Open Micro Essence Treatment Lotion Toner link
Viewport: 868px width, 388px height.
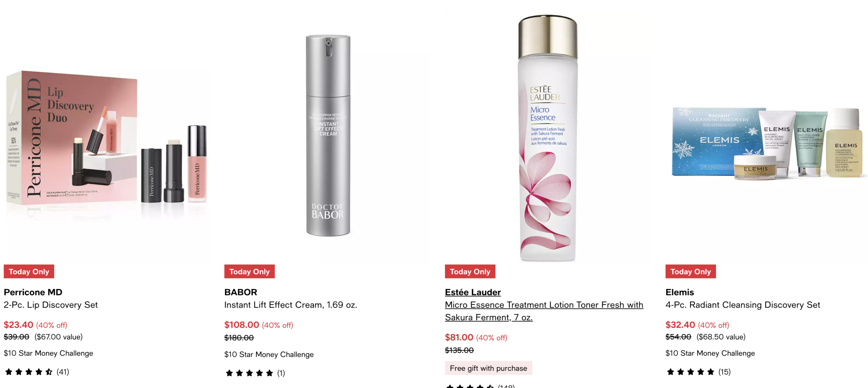(x=544, y=311)
